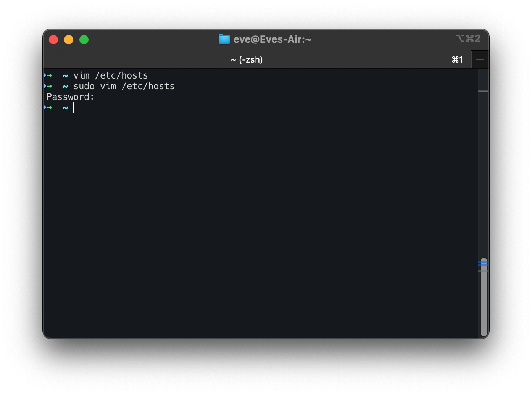Select the "~ (-zsh)" tab

point(247,59)
